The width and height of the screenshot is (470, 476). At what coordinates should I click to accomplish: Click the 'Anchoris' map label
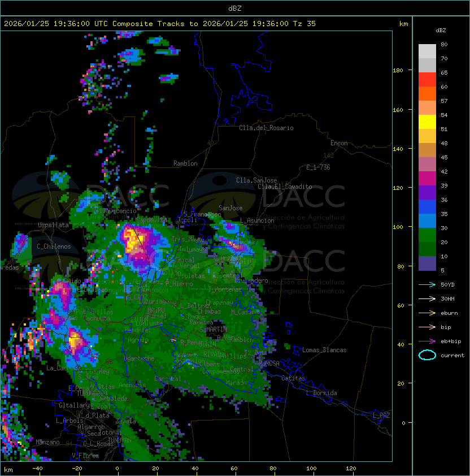click(132, 385)
